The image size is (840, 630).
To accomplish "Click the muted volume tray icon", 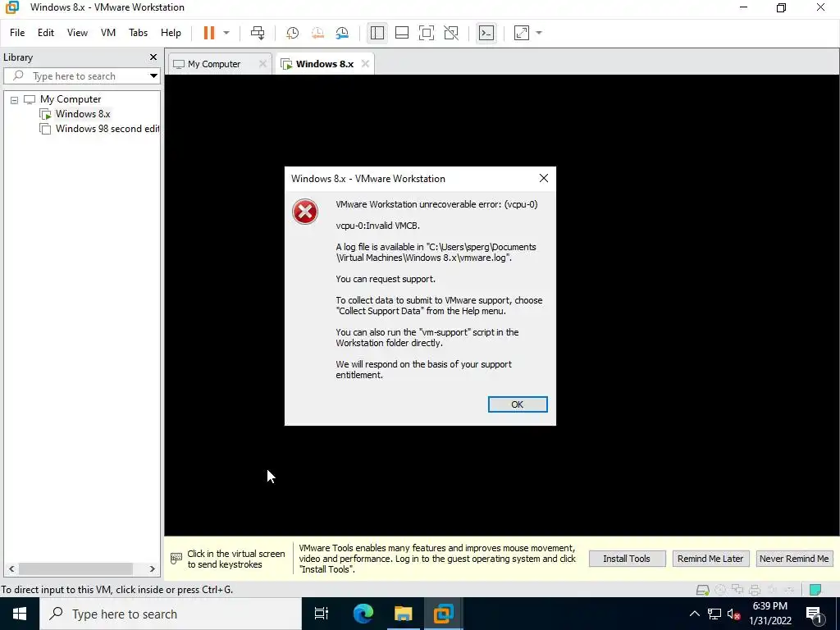I will coord(734,614).
